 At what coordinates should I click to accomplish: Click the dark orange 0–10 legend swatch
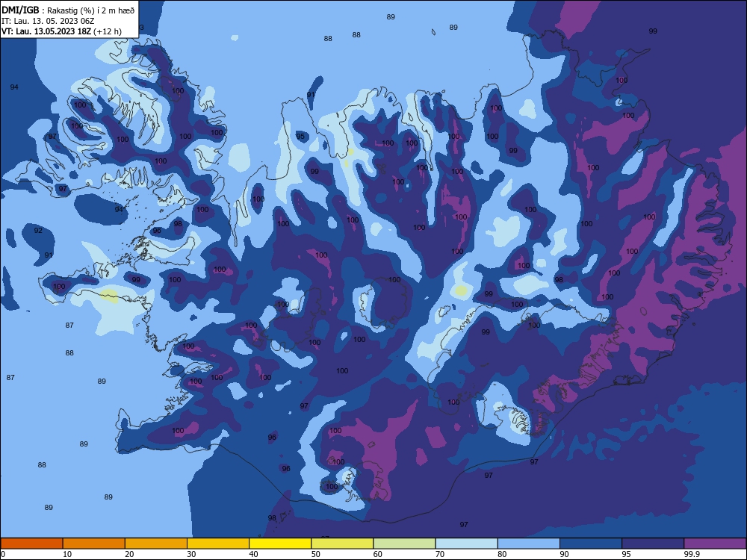click(31, 544)
